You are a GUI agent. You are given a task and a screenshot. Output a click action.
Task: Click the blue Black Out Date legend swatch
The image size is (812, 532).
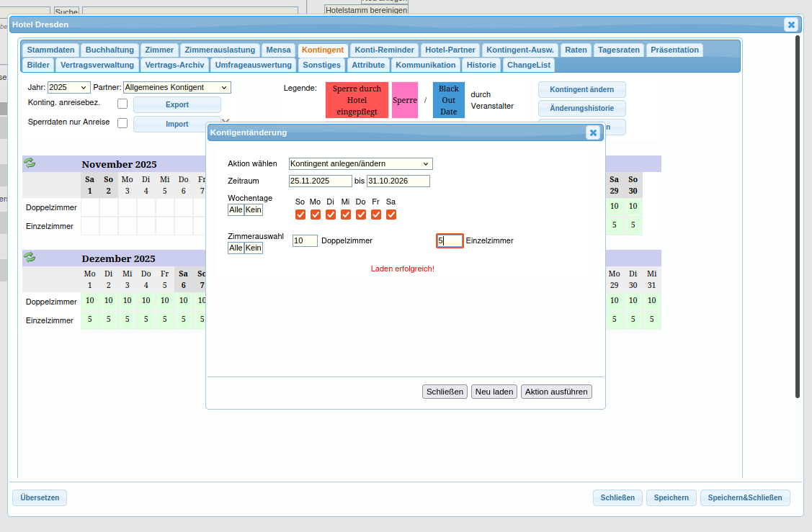[449, 100]
